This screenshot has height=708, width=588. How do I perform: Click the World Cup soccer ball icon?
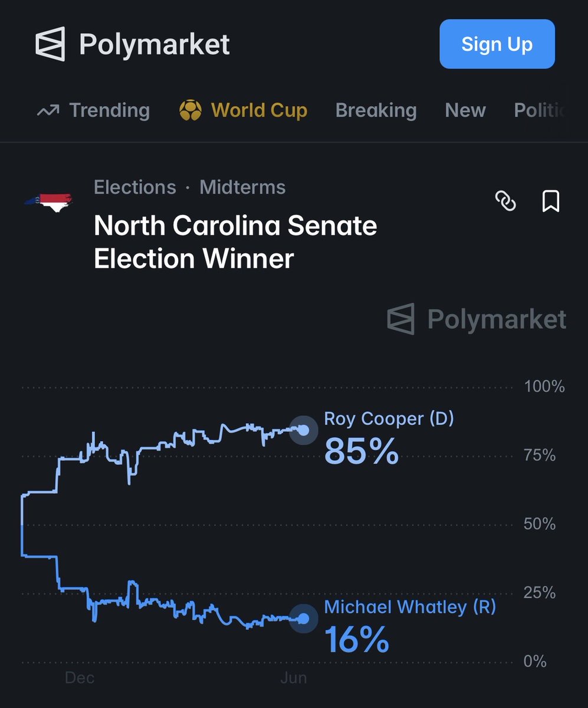(190, 110)
